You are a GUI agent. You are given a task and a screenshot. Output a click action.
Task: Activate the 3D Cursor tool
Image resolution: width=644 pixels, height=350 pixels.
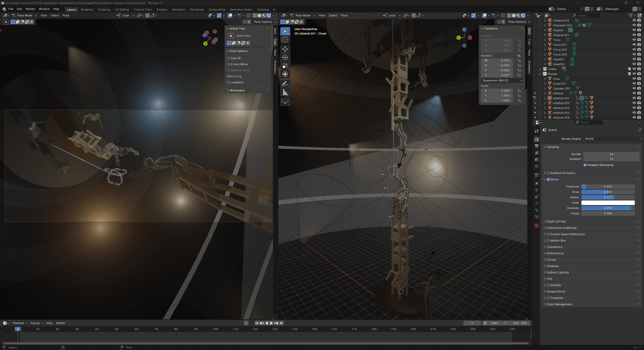coord(285,39)
